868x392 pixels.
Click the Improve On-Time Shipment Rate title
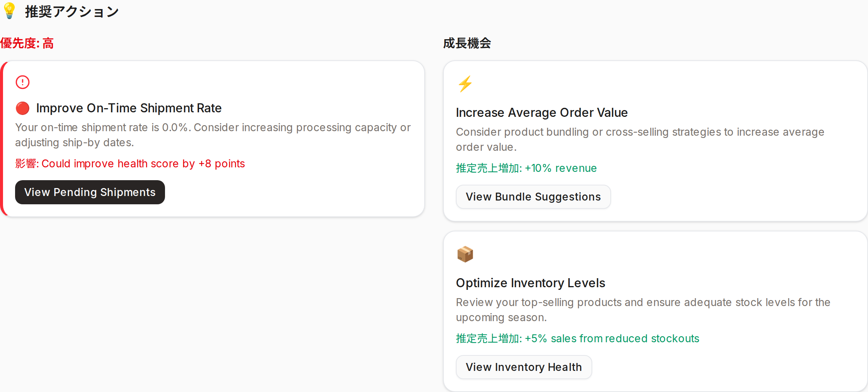[129, 108]
